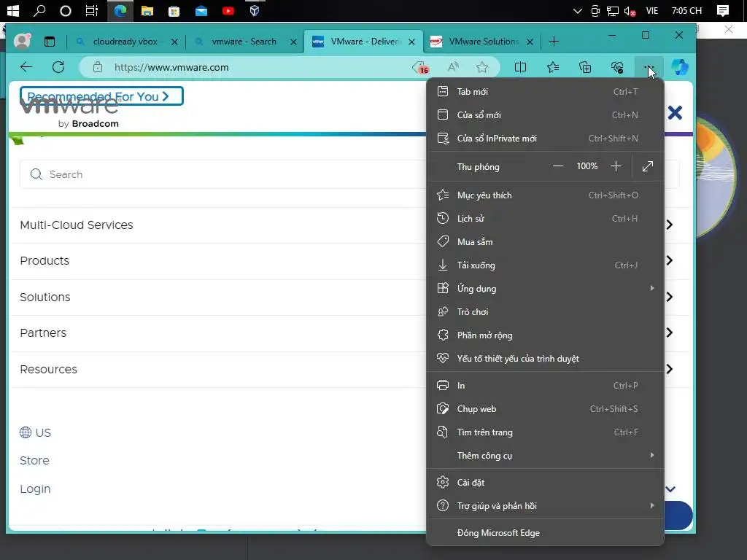Open the Mail app on the taskbar

(201, 10)
